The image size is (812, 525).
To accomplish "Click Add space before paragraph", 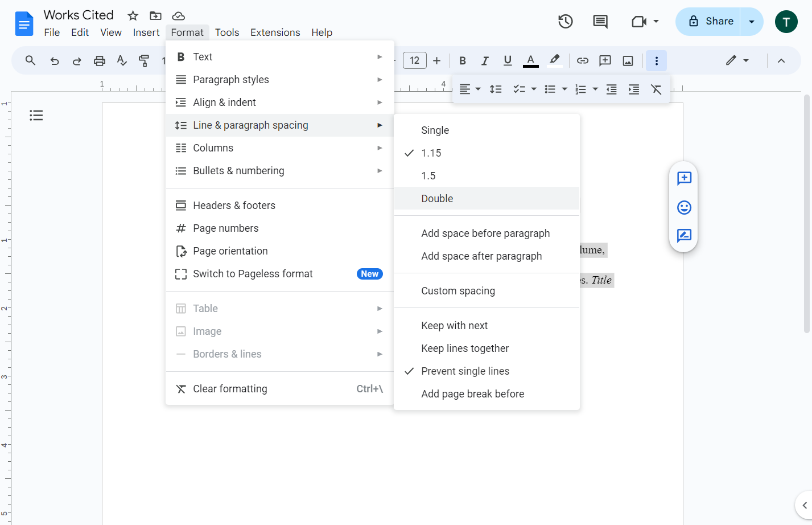I will click(487, 233).
